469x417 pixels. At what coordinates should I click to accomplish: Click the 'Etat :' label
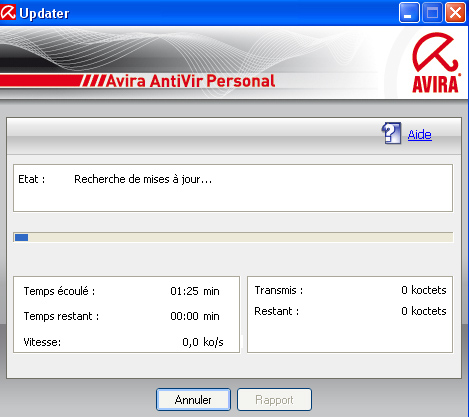pyautogui.click(x=32, y=179)
